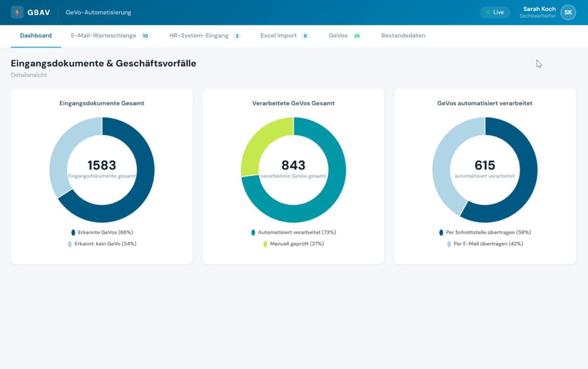Image resolution: width=588 pixels, height=369 pixels.
Task: Toggle the Manuell geprüft legend item
Action: 294,244
